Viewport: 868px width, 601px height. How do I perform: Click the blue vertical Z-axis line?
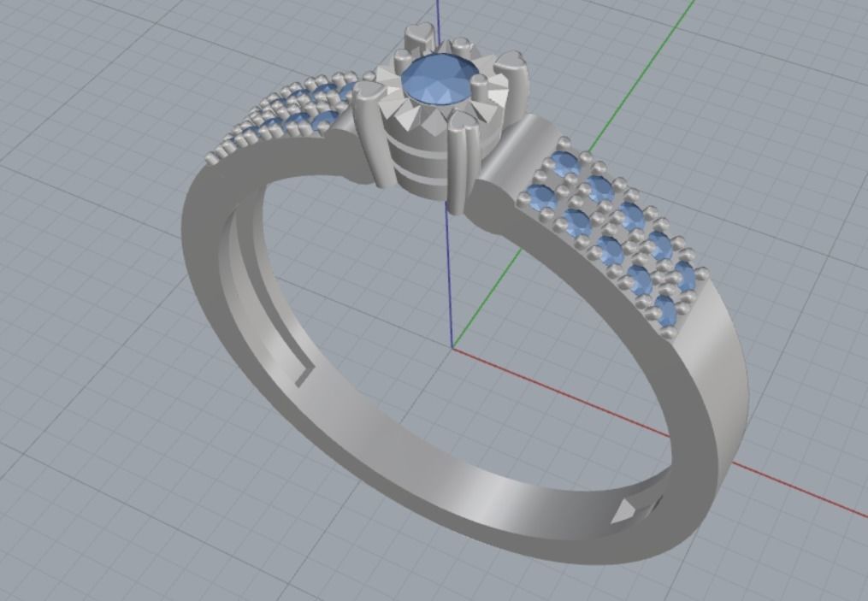(450, 277)
